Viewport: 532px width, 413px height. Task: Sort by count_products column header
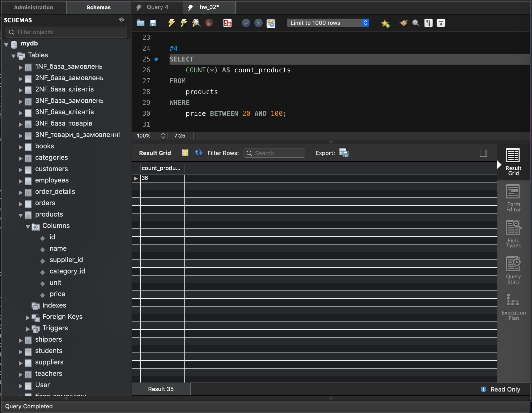coord(162,168)
